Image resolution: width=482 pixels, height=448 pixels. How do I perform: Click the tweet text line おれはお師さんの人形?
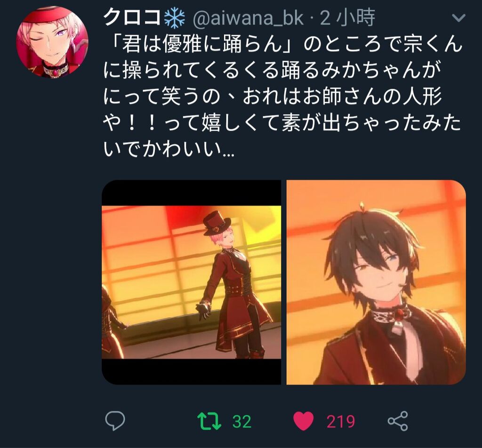pos(342,96)
